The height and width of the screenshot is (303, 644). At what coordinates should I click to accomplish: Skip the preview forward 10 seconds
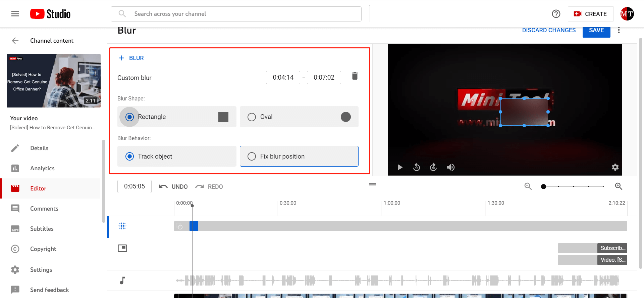(433, 167)
